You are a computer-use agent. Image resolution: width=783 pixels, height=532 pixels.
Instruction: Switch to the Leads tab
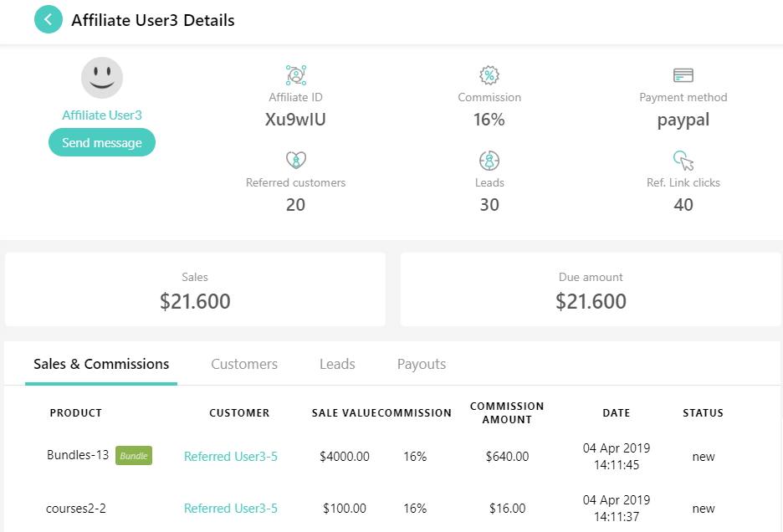[x=338, y=364]
